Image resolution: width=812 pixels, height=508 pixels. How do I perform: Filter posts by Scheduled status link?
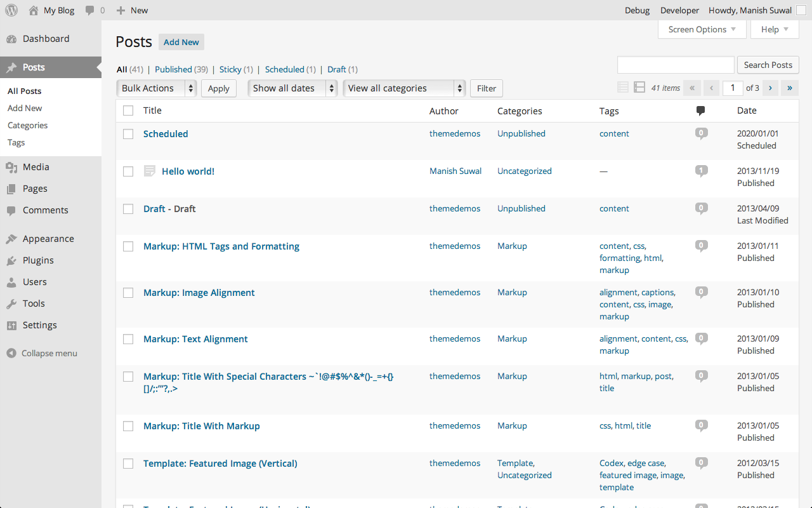[x=285, y=69]
